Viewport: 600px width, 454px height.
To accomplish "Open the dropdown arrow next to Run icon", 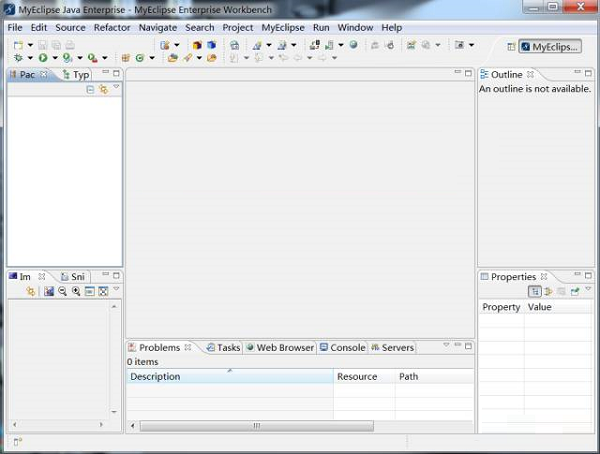I will tap(55, 58).
